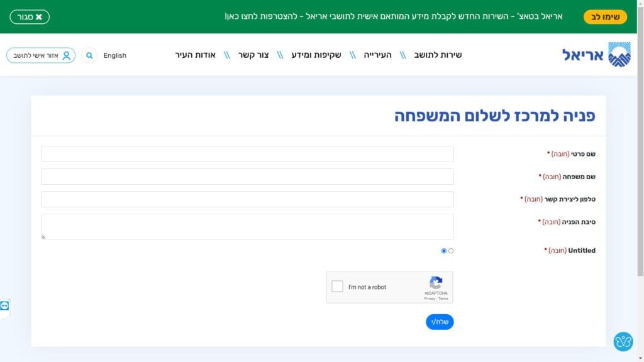The image size is (644, 362).
Task: Select the unselected Untitled radio option
Action: pos(451,251)
